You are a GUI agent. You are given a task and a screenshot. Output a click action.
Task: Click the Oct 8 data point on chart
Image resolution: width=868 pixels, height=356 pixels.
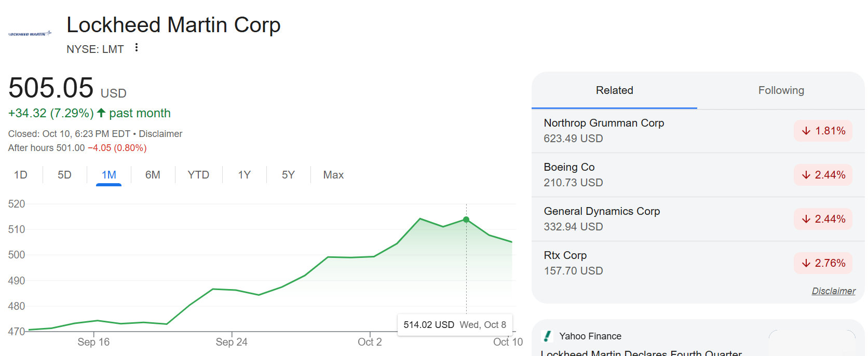[466, 220]
